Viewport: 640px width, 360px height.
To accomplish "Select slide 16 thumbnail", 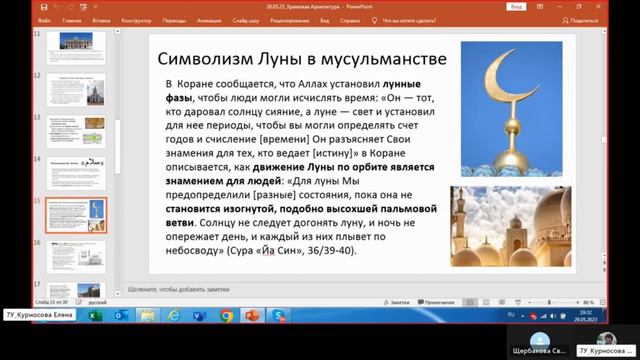I will [x=76, y=257].
